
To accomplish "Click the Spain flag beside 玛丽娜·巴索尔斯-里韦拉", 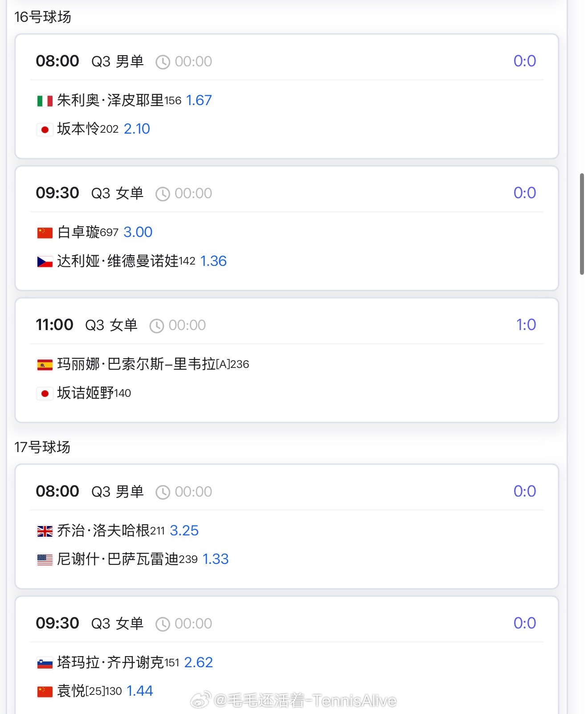I will (x=45, y=365).
